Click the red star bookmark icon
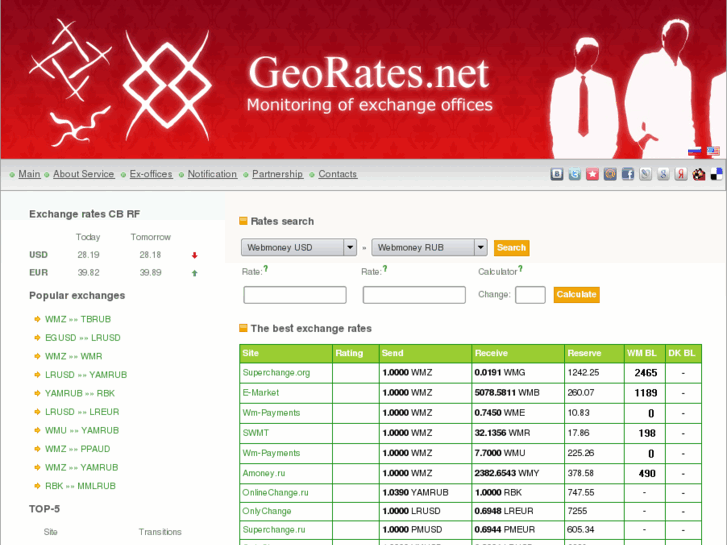 click(593, 174)
